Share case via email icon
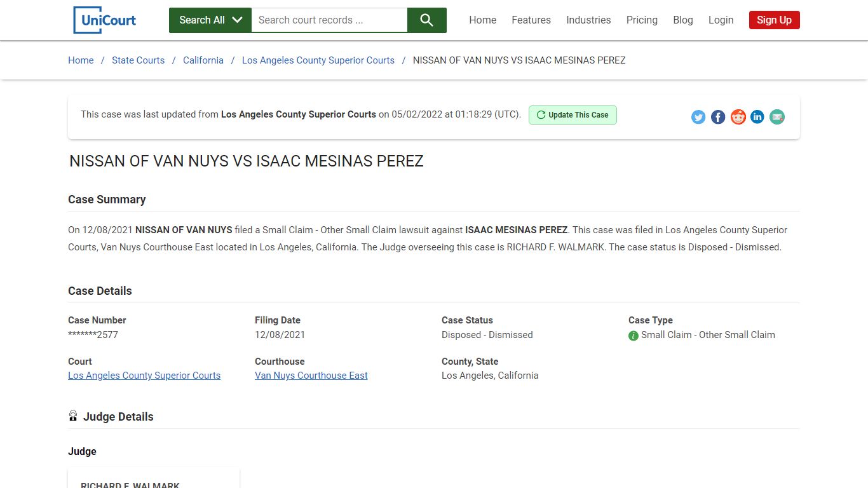868x488 pixels. point(777,117)
